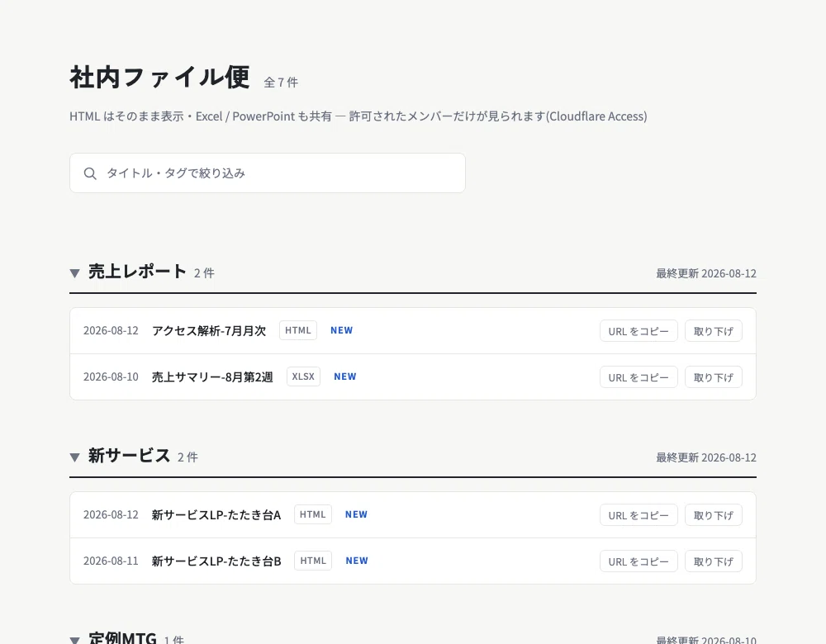
Task: Click NEW badge on アクセス解析-7月月次 row
Action: click(342, 330)
